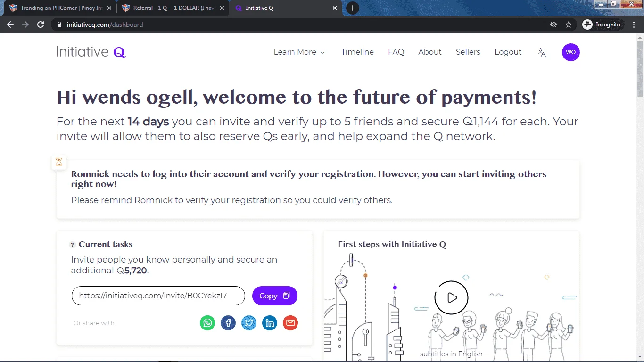Viewport: 644px width, 362px height.
Task: Reload the page
Action: pyautogui.click(x=41, y=25)
